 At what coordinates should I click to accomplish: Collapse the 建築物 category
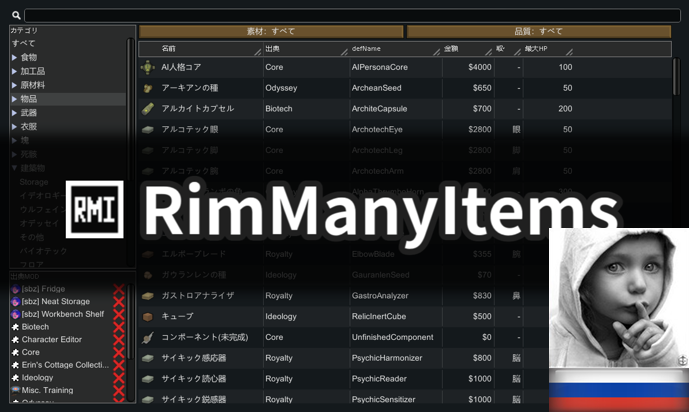(x=14, y=168)
